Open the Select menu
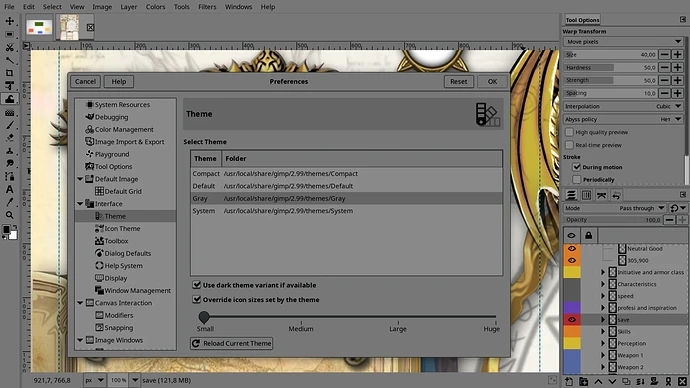Viewport: 690px width, 388px height. [52, 7]
